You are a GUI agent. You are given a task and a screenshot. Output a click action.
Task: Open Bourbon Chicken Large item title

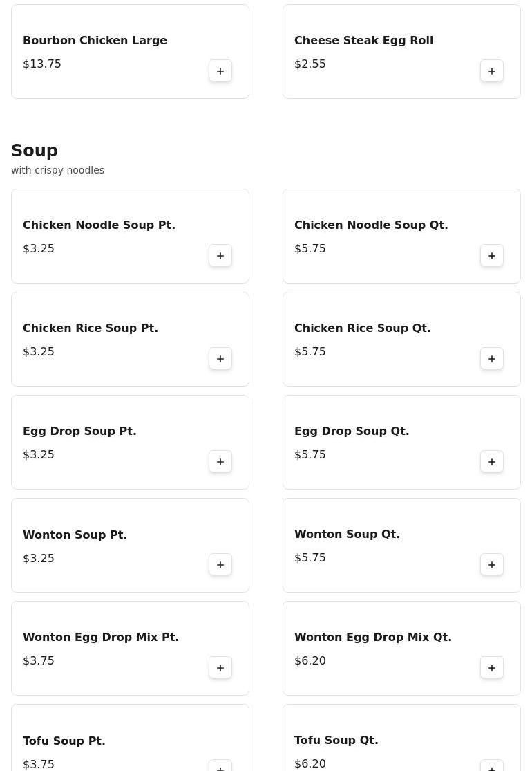[95, 40]
